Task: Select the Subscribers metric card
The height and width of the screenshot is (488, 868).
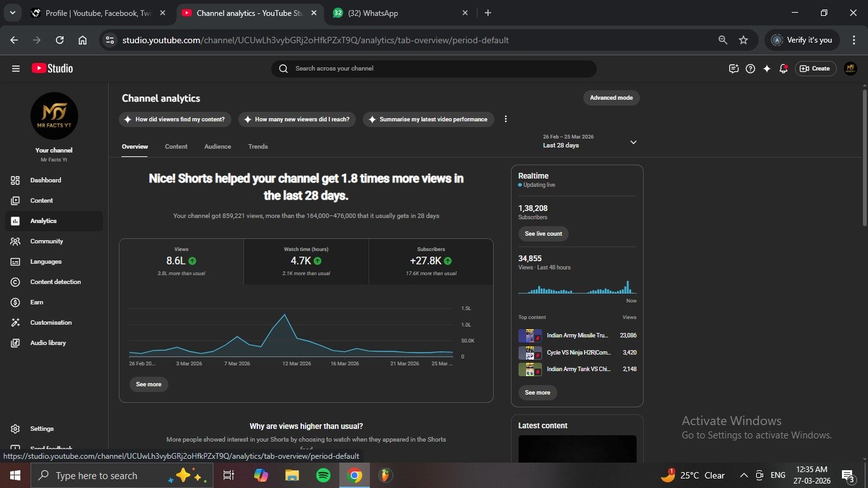Action: point(431,261)
